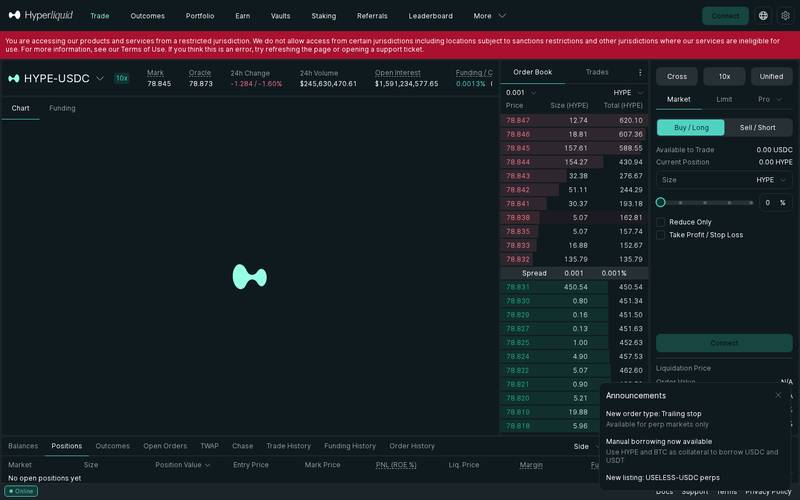Click bid price 78.818 in order book

tap(518, 426)
